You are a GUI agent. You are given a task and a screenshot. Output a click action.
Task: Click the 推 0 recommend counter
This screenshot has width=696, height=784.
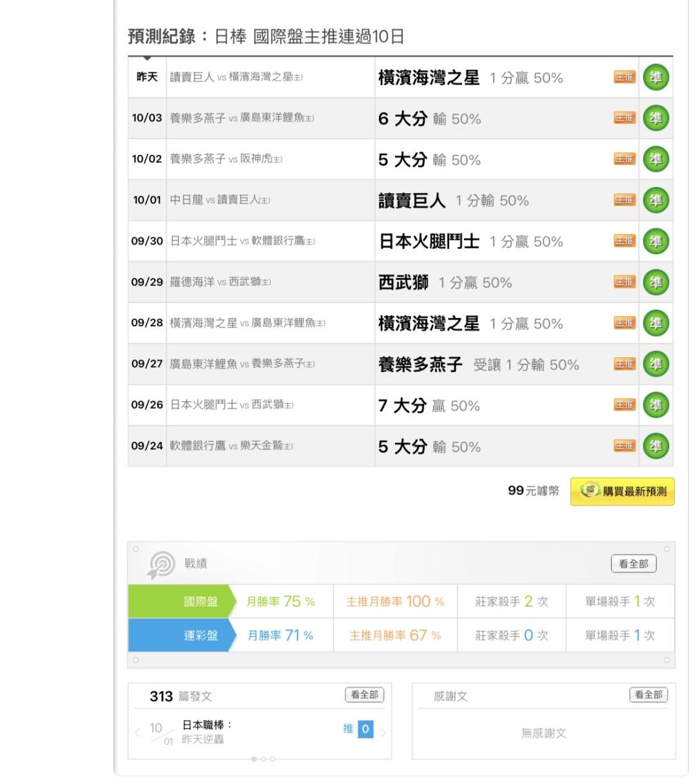[x=358, y=729]
